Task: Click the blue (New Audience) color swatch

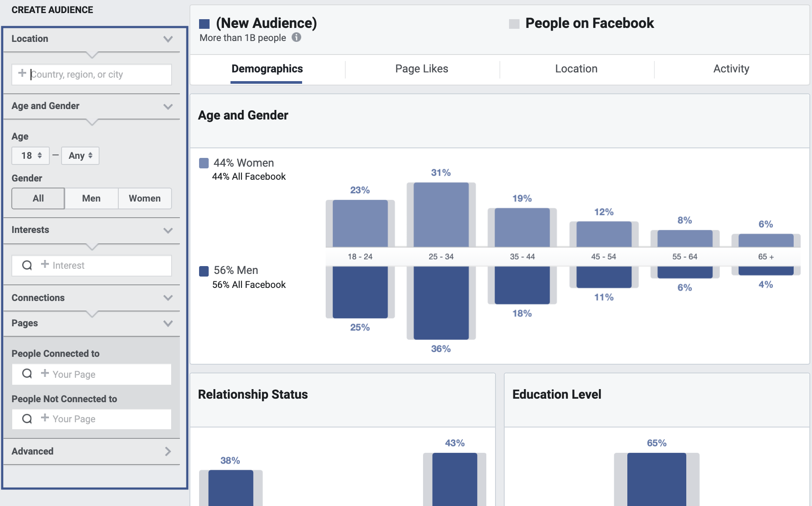Action: 203,23
